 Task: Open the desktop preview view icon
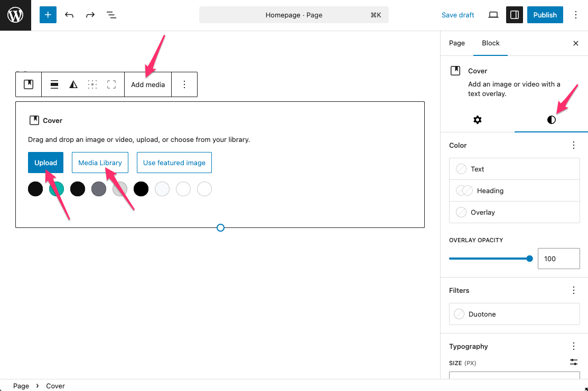pos(493,15)
